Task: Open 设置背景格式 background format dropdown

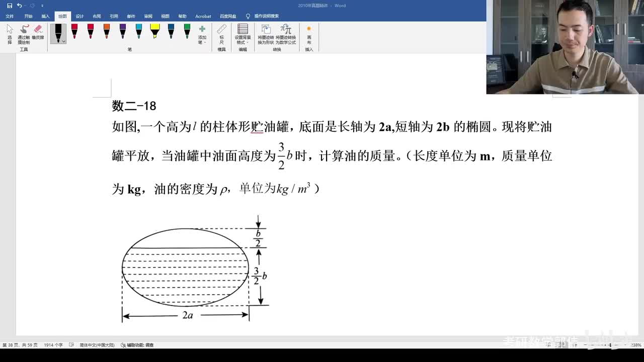Action: tap(243, 35)
